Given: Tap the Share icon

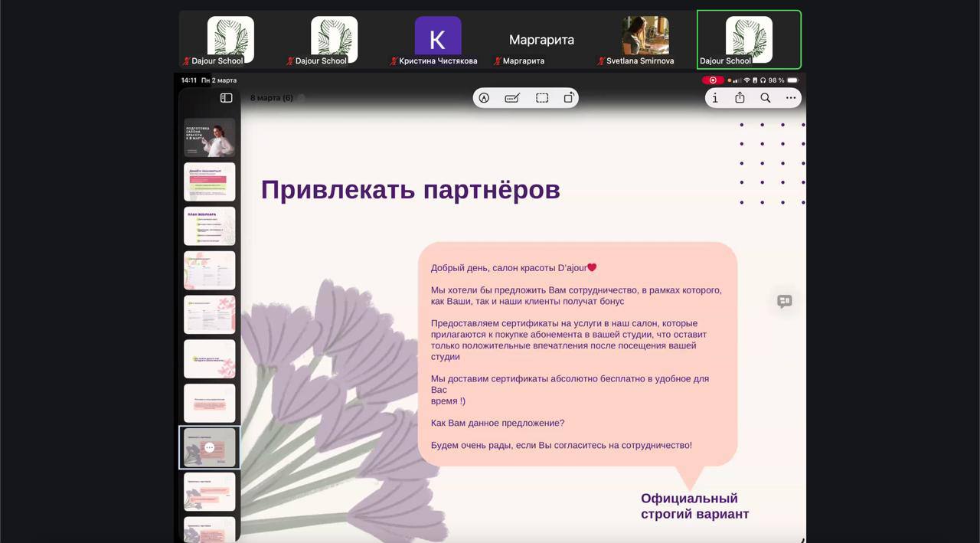Looking at the screenshot, I should [740, 98].
